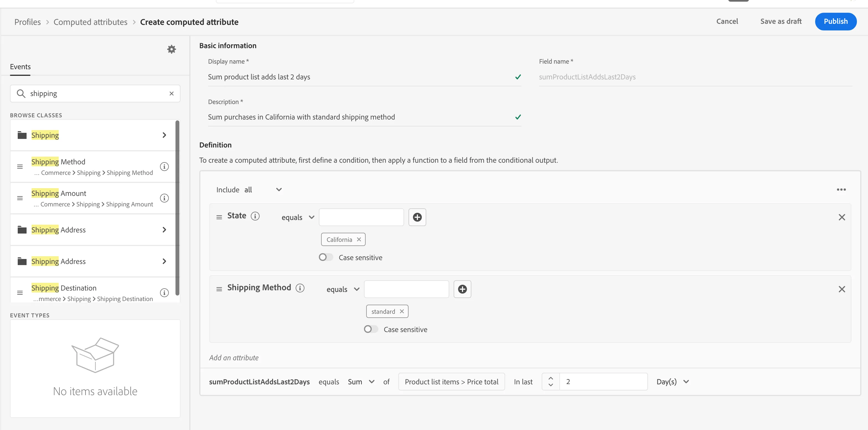Click the Shipping Method condition info icon
This screenshot has width=868, height=430.
click(300, 288)
